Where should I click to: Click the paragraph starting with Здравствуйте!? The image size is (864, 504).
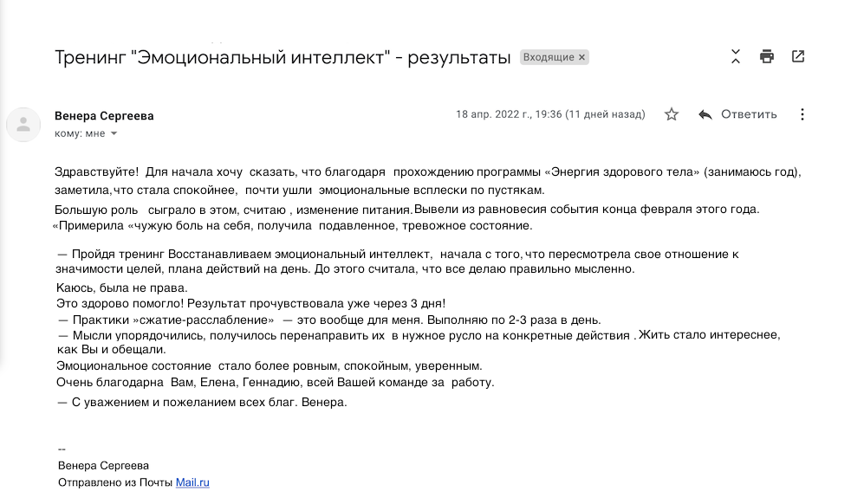(427, 181)
